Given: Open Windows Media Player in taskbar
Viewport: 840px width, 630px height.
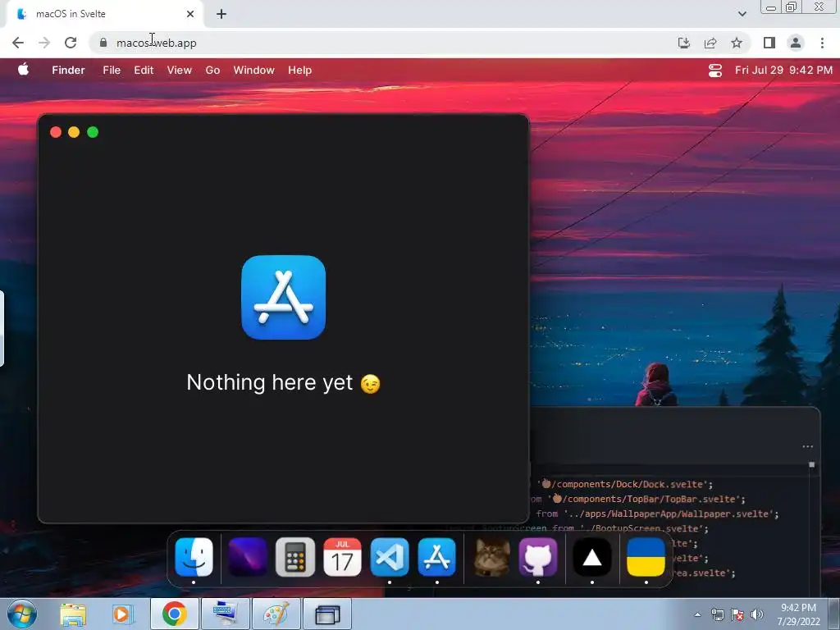Looking at the screenshot, I should point(121,614).
